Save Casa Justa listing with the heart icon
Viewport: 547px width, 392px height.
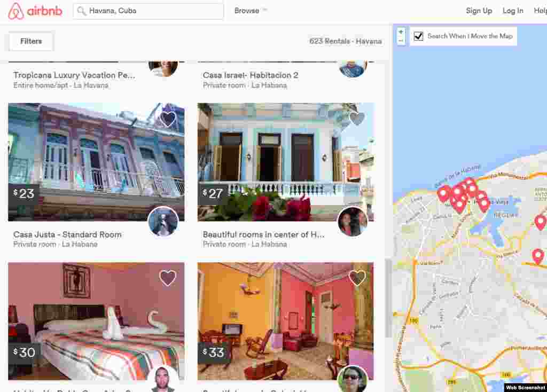click(x=168, y=119)
